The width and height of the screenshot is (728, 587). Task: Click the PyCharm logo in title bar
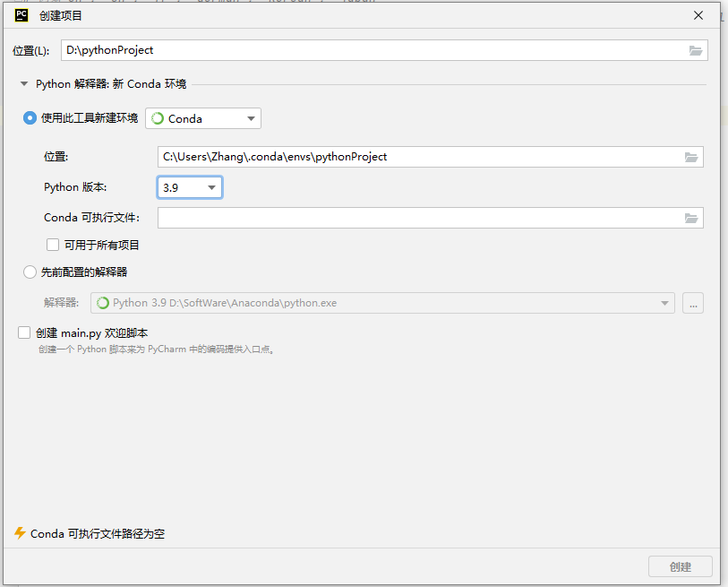(x=21, y=15)
